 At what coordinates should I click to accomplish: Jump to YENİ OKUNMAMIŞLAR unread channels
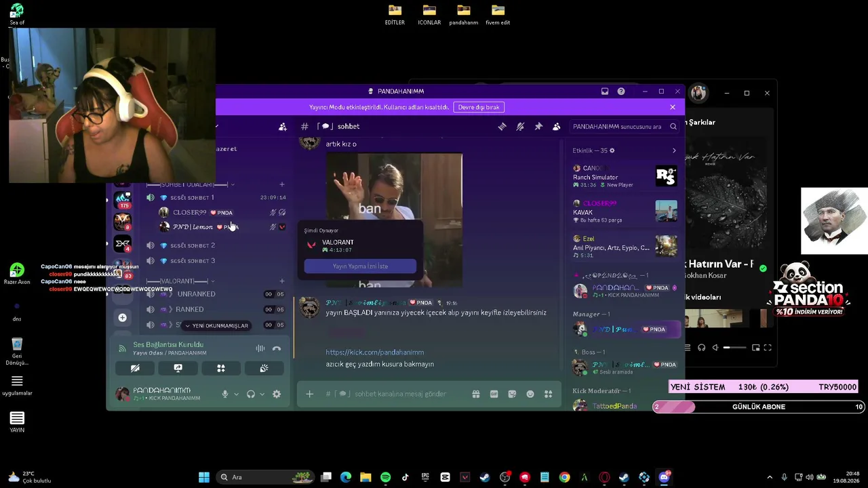pos(216,325)
